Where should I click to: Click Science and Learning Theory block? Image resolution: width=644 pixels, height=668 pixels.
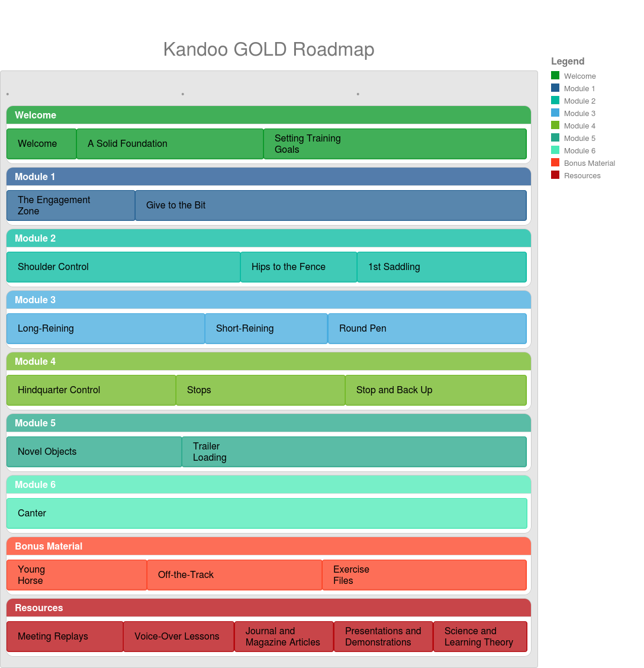pos(481,637)
